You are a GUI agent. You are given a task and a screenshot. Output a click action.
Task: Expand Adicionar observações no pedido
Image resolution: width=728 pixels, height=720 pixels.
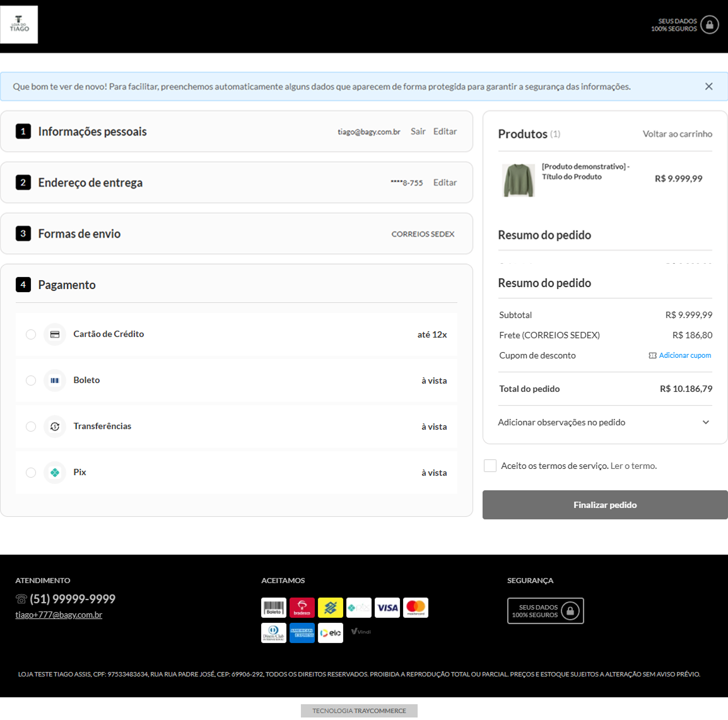[x=604, y=422]
